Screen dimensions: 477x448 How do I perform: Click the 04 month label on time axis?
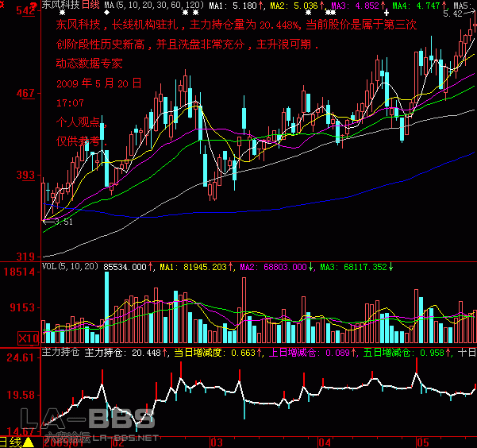[324, 441]
